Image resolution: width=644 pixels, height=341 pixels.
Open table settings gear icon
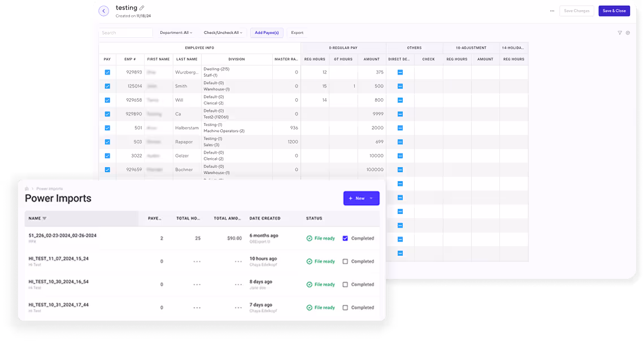tap(628, 33)
